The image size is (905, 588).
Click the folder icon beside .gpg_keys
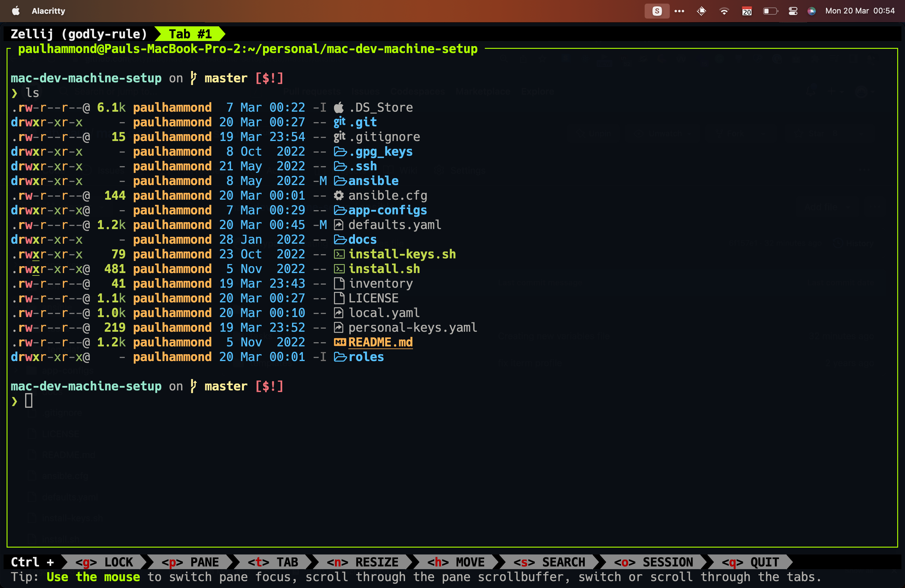pyautogui.click(x=340, y=152)
